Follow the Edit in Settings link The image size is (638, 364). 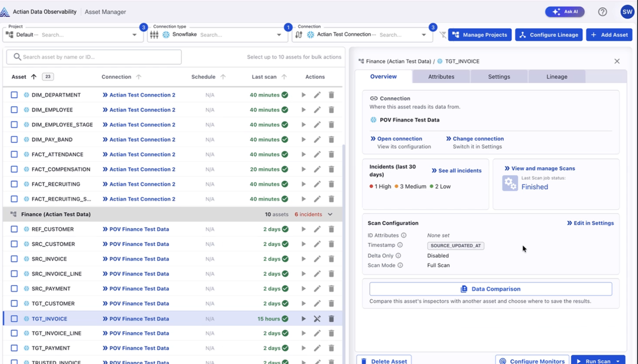590,223
